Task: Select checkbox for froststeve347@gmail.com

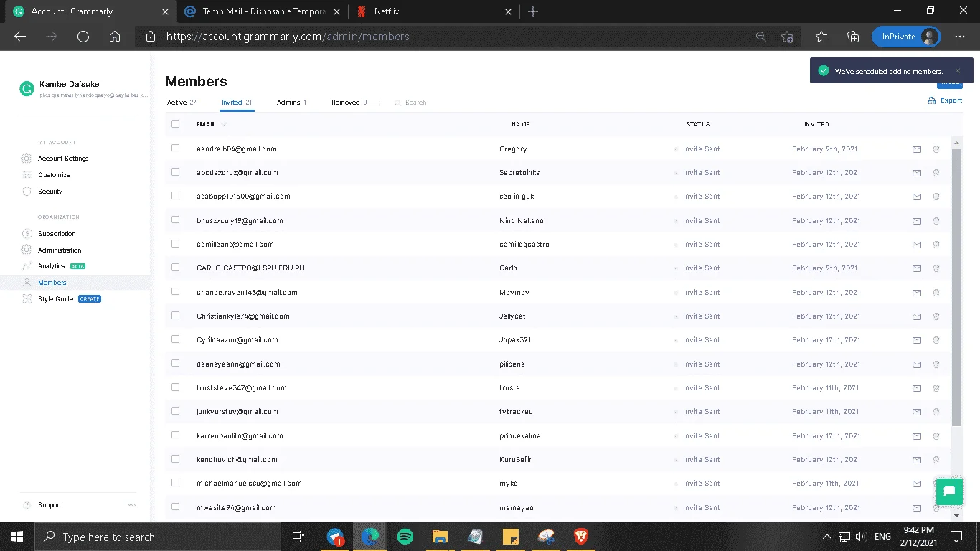Action: pyautogui.click(x=176, y=387)
